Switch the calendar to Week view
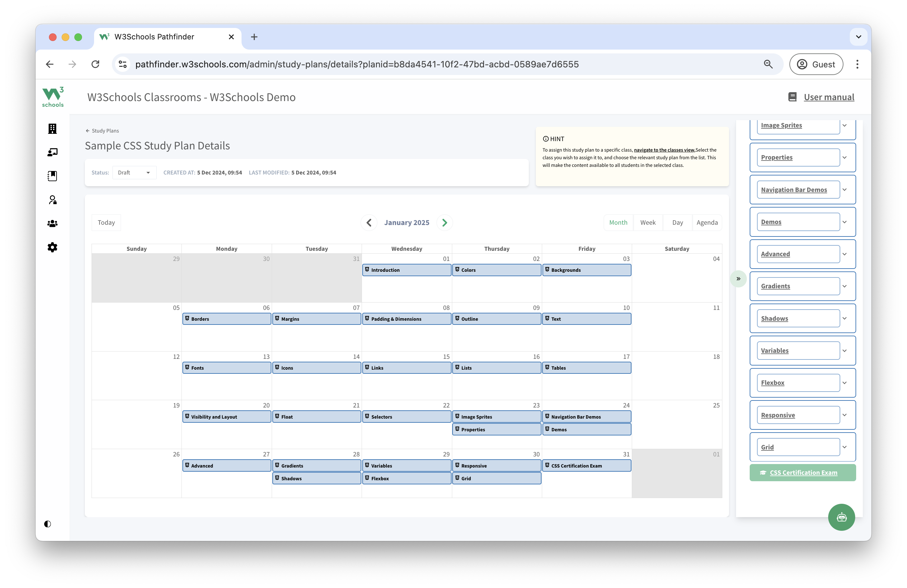The image size is (907, 588). (x=648, y=222)
